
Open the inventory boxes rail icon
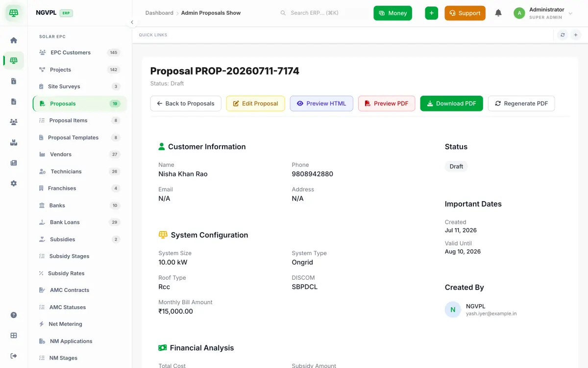pos(14,142)
